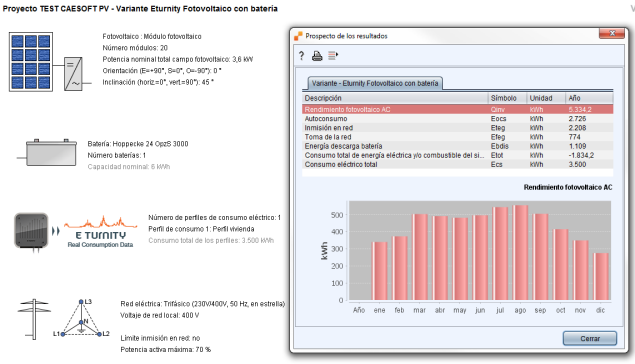This screenshot has height=364, width=635.
Task: Select Consumo eléctrico total row
Action: click(458, 164)
